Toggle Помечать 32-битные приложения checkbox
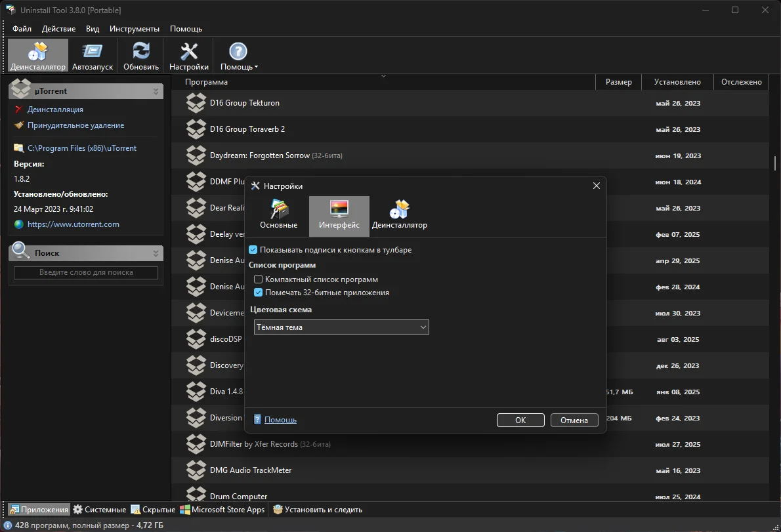 [x=259, y=293]
